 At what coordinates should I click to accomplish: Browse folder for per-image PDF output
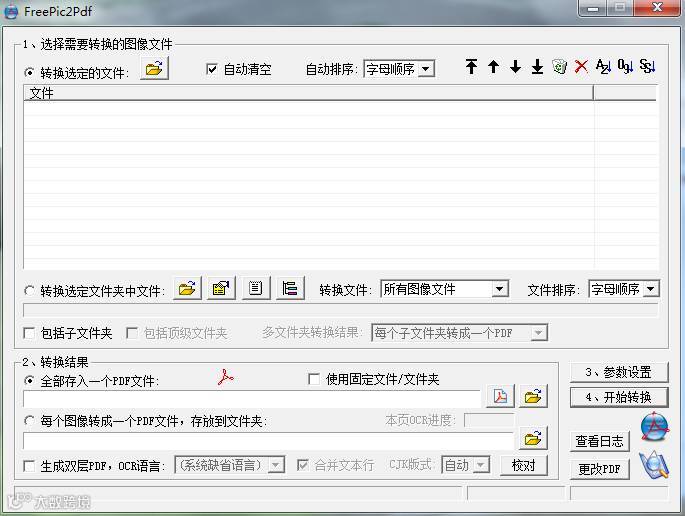[x=533, y=438]
